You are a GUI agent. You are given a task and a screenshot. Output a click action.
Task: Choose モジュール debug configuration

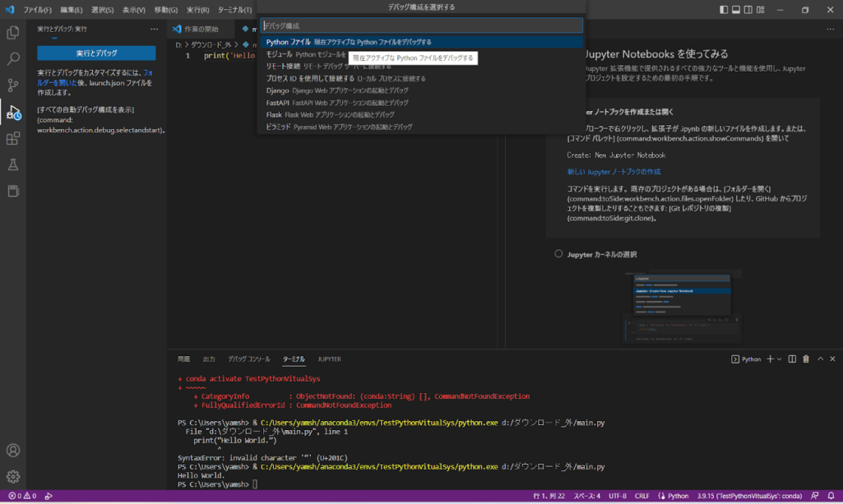pos(421,54)
